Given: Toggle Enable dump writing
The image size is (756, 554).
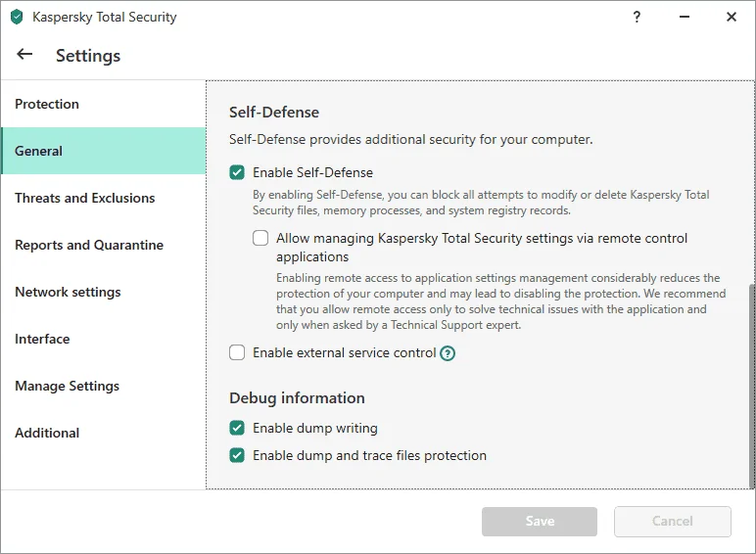Looking at the screenshot, I should 237,428.
